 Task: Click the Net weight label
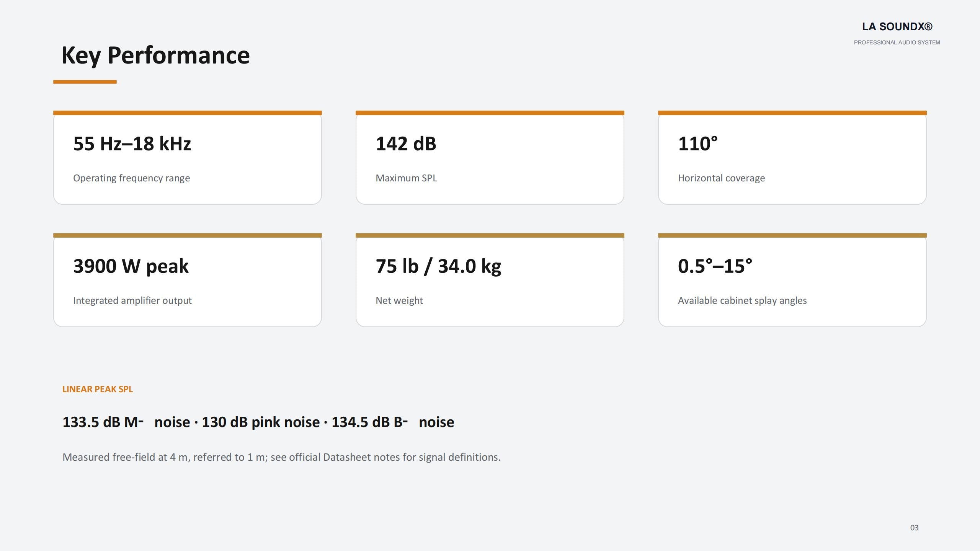tap(399, 301)
